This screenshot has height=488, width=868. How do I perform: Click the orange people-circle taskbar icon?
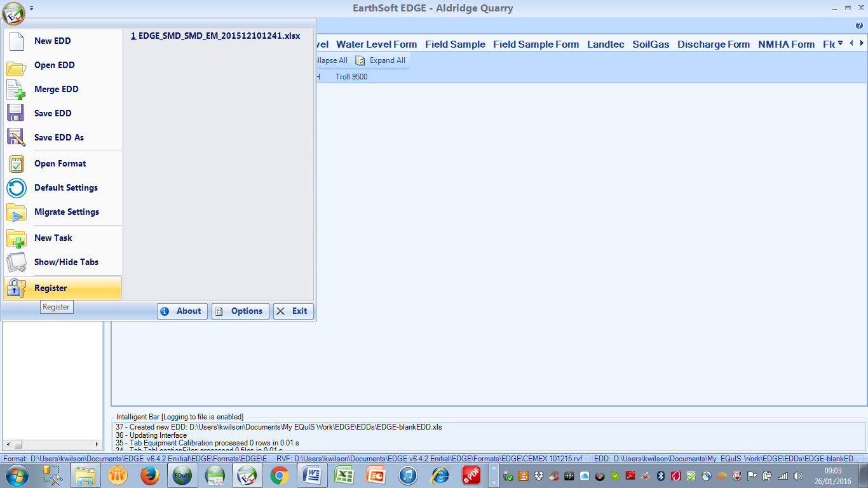coord(118,475)
